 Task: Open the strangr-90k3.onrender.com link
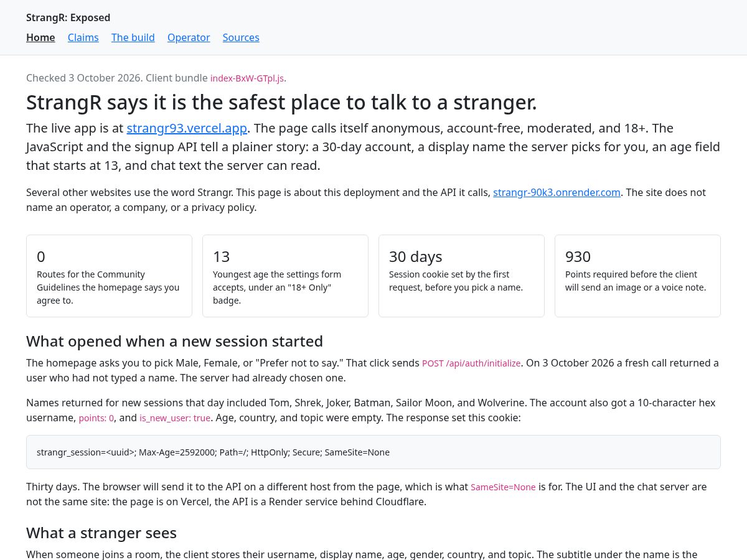(x=557, y=192)
